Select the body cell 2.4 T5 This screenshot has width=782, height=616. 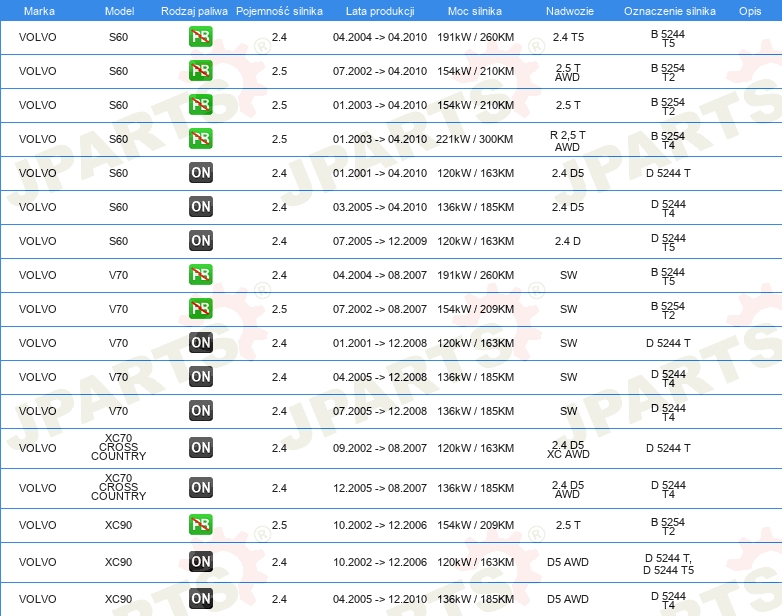click(568, 37)
